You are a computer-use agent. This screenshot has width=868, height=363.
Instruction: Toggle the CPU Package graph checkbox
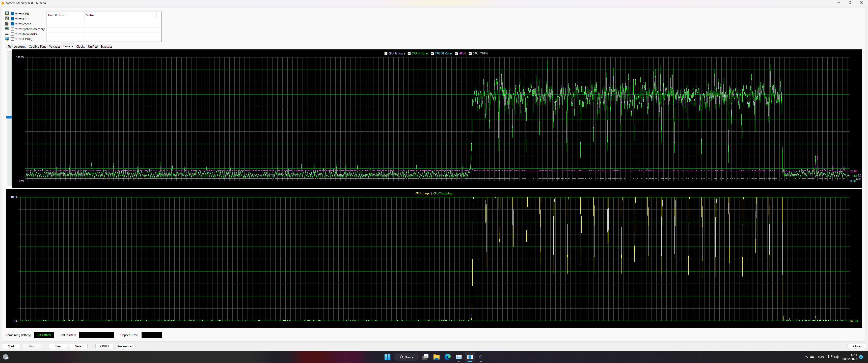pos(386,53)
